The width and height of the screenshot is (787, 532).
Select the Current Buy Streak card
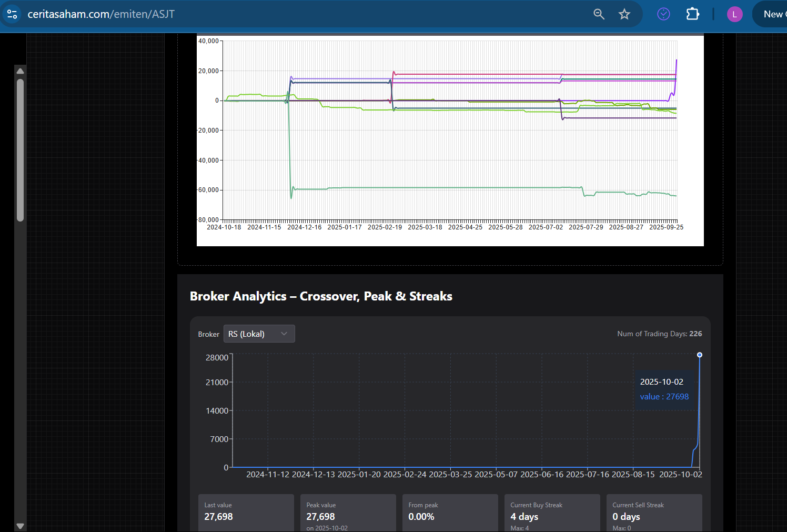552,513
